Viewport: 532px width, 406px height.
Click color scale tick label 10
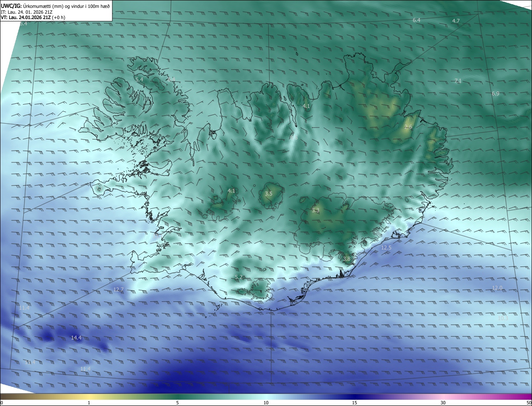[x=266, y=403]
